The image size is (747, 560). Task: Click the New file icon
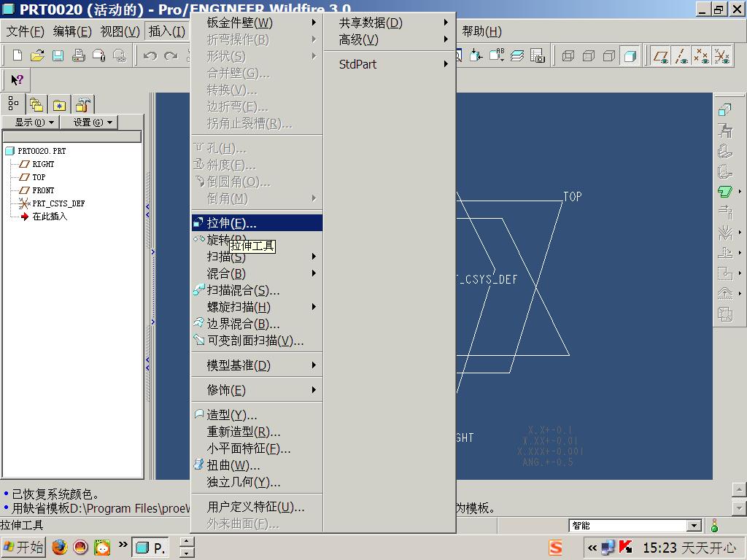coord(18,55)
